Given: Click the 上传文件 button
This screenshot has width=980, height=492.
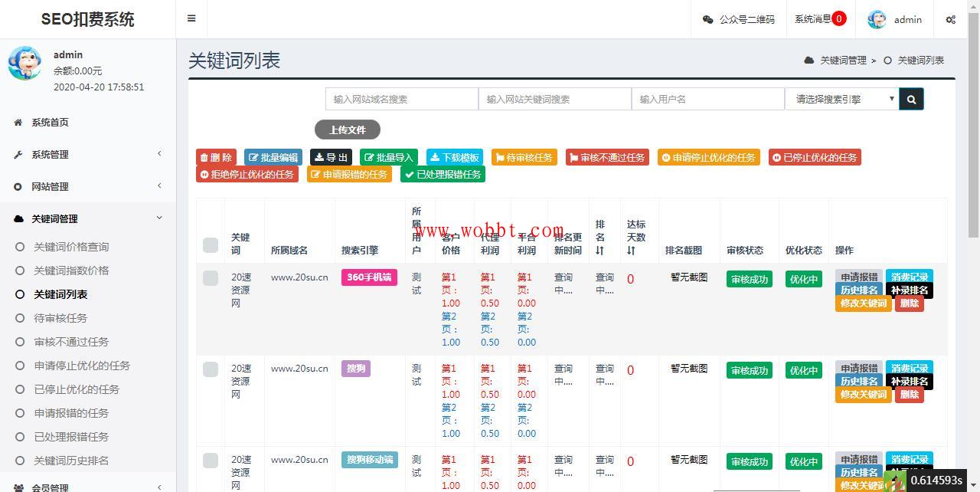Looking at the screenshot, I should pos(348,130).
